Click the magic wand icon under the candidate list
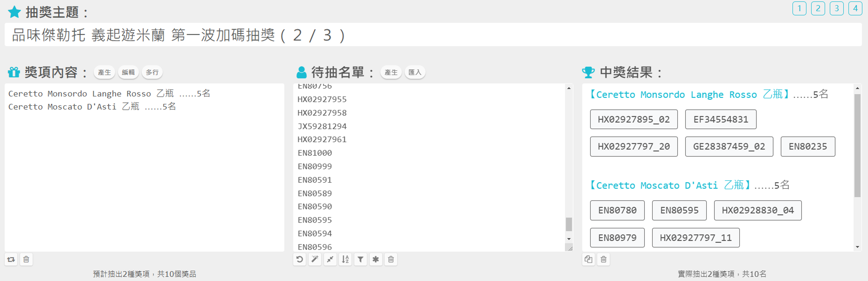This screenshot has width=868, height=281. [315, 260]
